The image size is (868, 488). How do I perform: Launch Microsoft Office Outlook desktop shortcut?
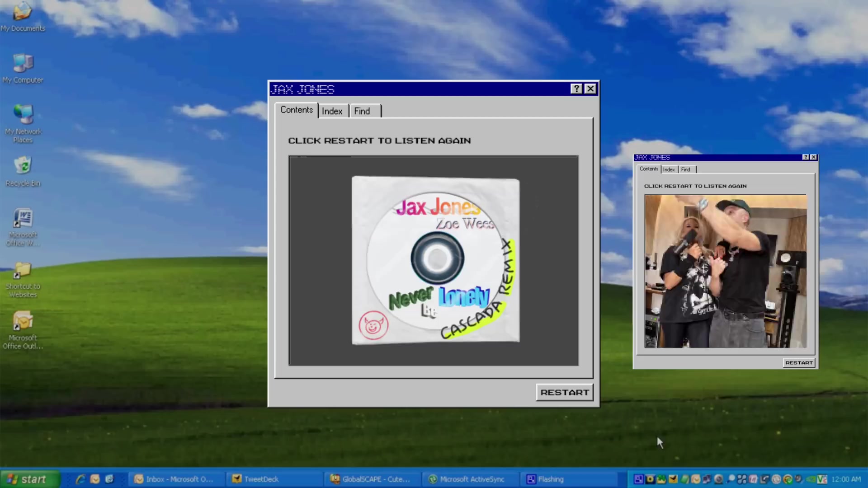point(23,330)
